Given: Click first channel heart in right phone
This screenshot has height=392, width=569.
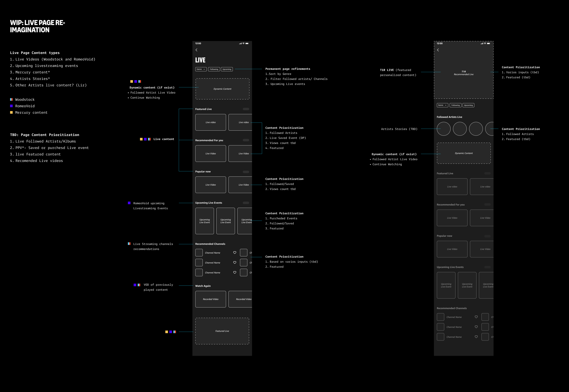Looking at the screenshot, I should [x=476, y=317].
